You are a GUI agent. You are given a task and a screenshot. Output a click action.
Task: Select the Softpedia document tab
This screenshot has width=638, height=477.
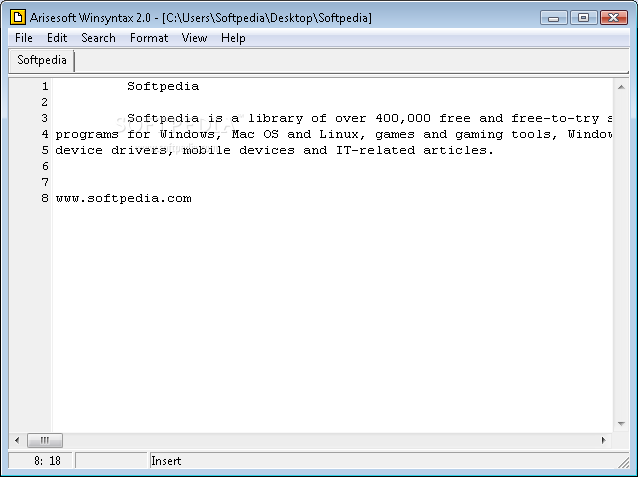[x=42, y=60]
